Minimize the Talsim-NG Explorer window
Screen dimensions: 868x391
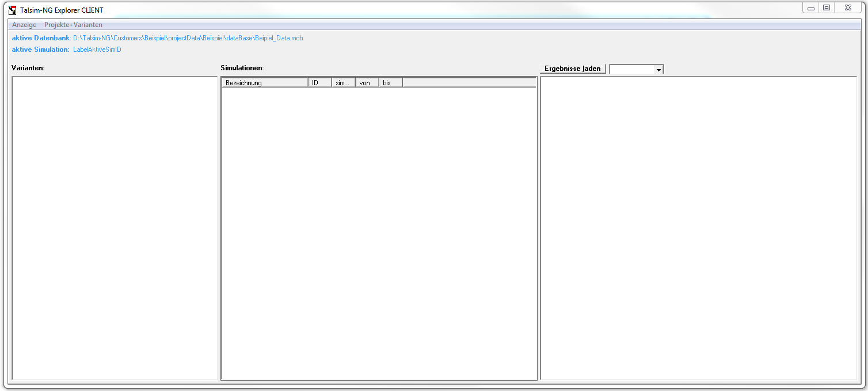pyautogui.click(x=810, y=8)
